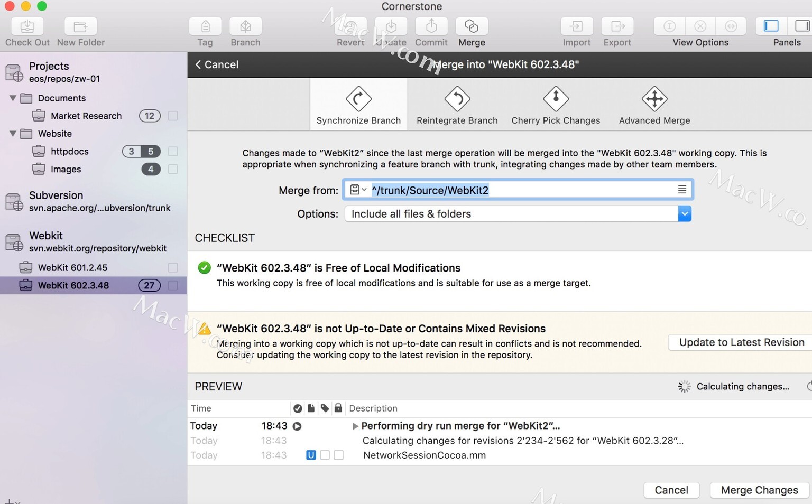The height and width of the screenshot is (504, 812).
Task: Switch to Reintegrate Branch tab
Action: [457, 105]
